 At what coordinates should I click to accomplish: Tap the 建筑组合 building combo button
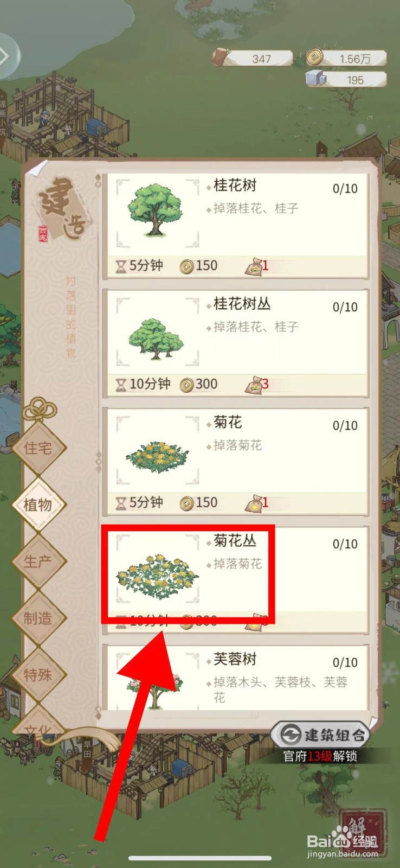[x=321, y=736]
